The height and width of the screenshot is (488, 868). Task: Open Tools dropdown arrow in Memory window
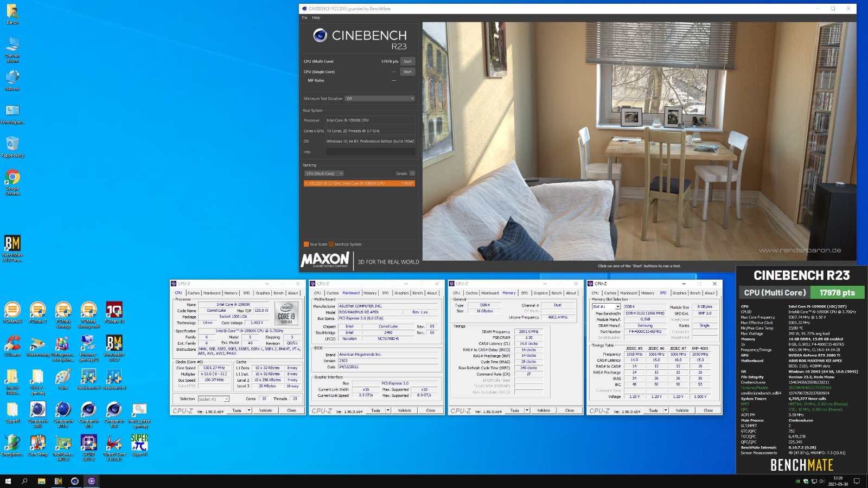point(527,410)
